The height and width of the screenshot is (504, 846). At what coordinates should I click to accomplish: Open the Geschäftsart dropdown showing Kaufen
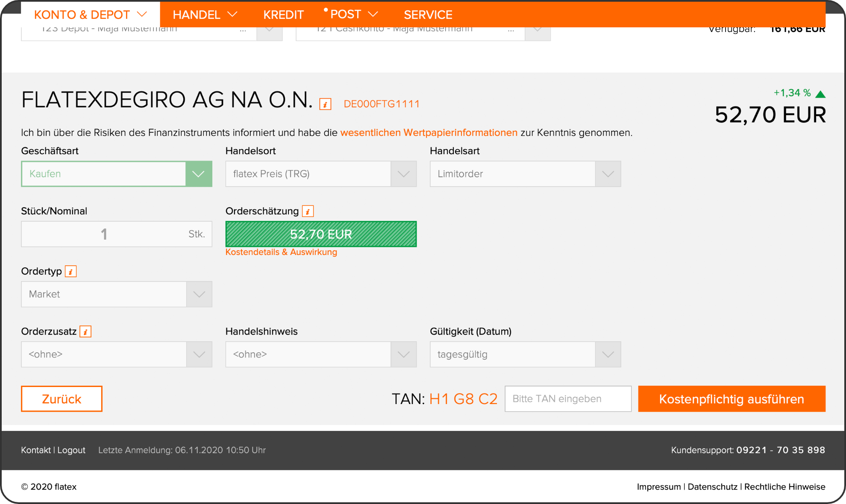click(198, 174)
